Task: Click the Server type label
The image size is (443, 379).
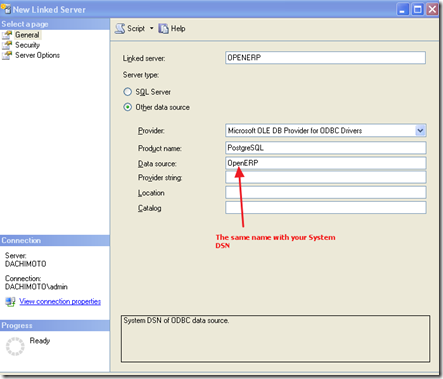Action: [x=141, y=75]
